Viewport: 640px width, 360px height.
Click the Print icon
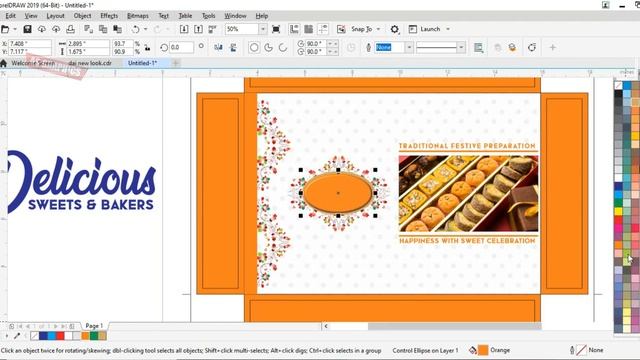tap(71, 29)
